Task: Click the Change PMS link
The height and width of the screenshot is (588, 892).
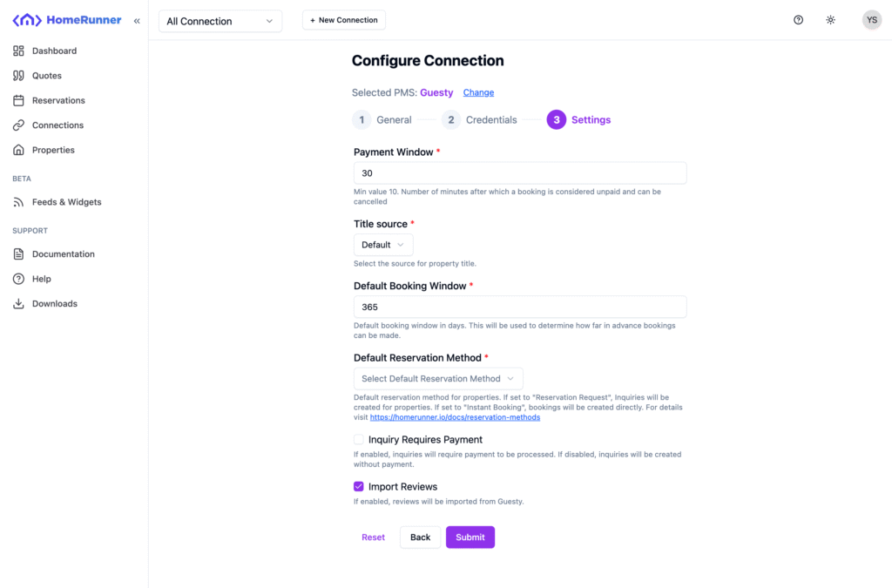Action: [478, 92]
